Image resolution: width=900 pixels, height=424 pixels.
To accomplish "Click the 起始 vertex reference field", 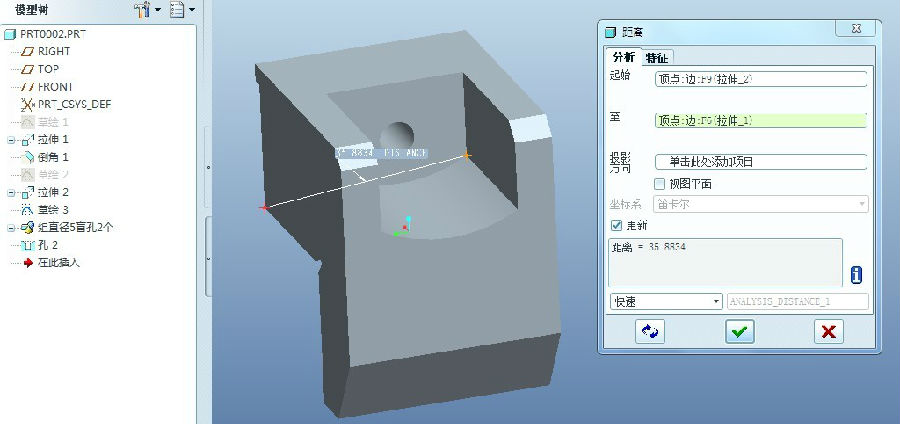I will 760,79.
